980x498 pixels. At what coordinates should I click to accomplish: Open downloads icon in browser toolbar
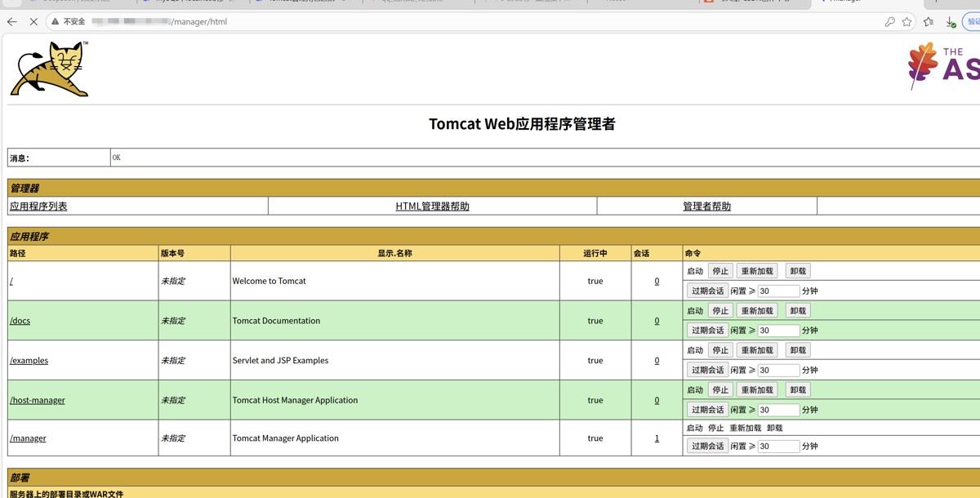coord(951,22)
